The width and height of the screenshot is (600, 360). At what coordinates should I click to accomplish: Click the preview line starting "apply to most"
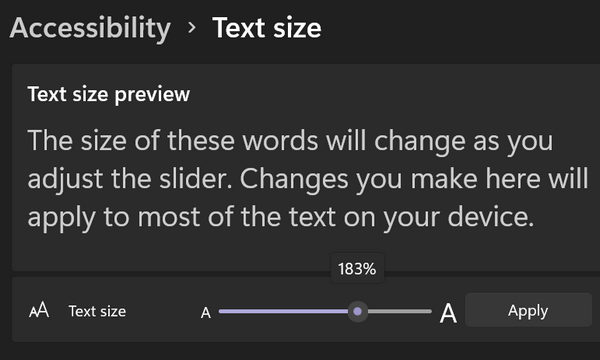click(x=280, y=218)
